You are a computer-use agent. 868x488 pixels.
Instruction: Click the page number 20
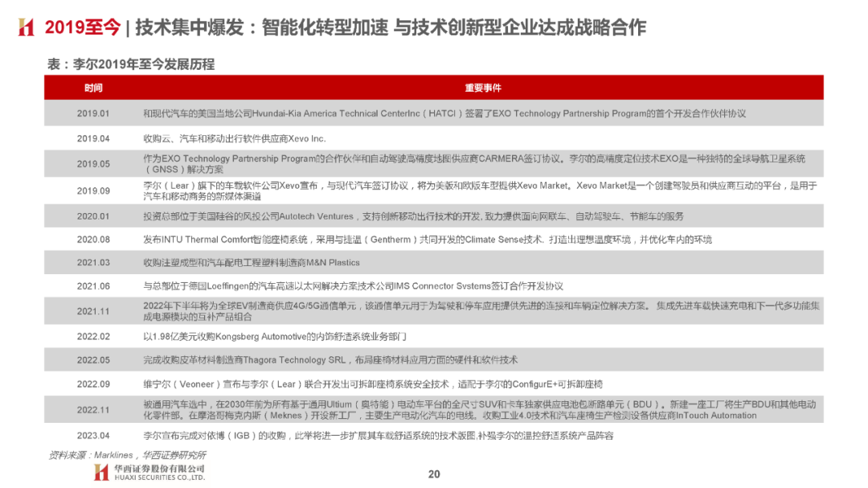click(434, 474)
